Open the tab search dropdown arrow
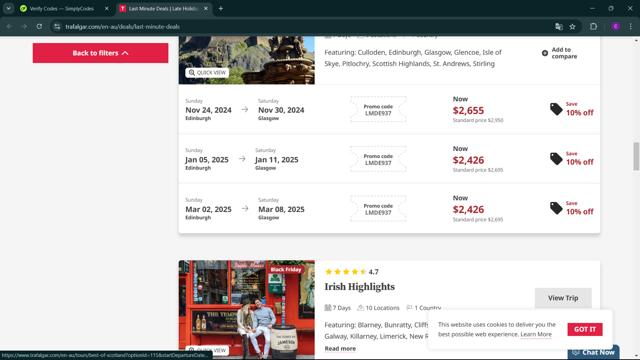This screenshot has width=640, height=360. tap(9, 8)
